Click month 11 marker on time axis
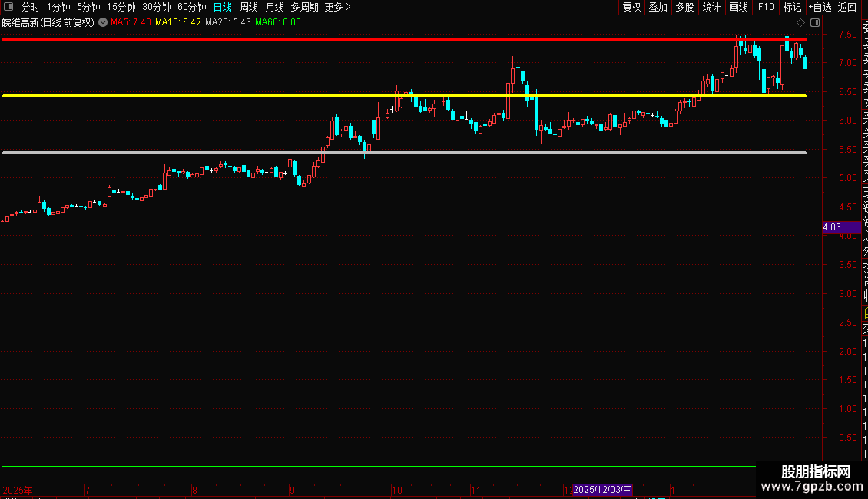The width and height of the screenshot is (868, 499). (x=475, y=490)
